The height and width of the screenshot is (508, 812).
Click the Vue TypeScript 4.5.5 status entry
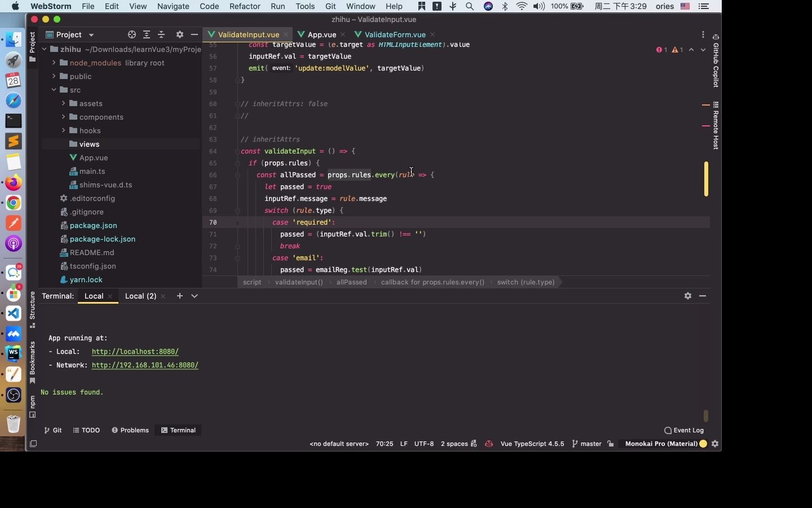(x=532, y=444)
